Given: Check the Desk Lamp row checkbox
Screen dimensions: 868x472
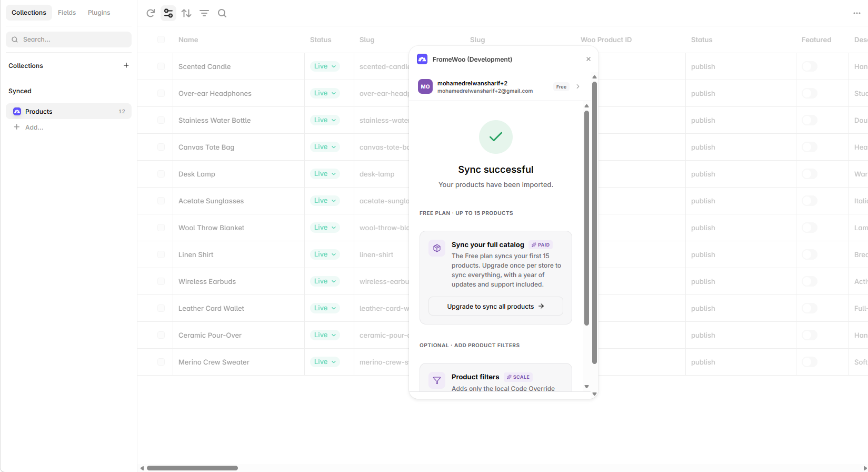Looking at the screenshot, I should click(x=161, y=174).
